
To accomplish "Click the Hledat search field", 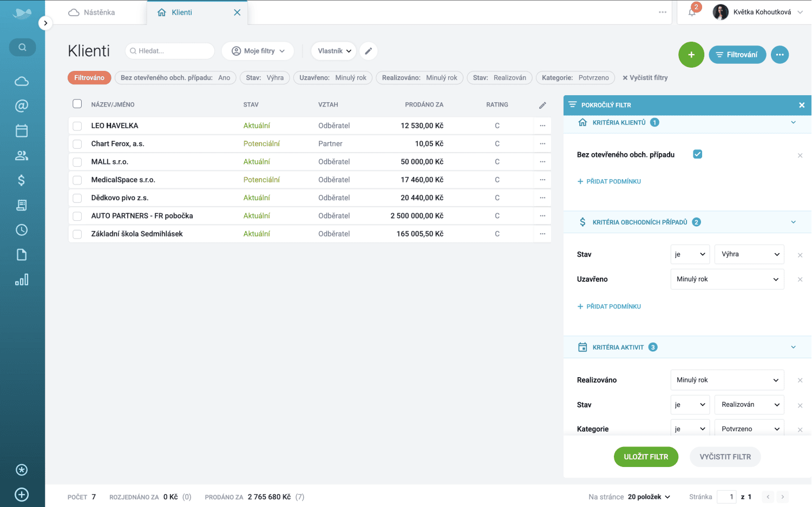I will coord(171,51).
